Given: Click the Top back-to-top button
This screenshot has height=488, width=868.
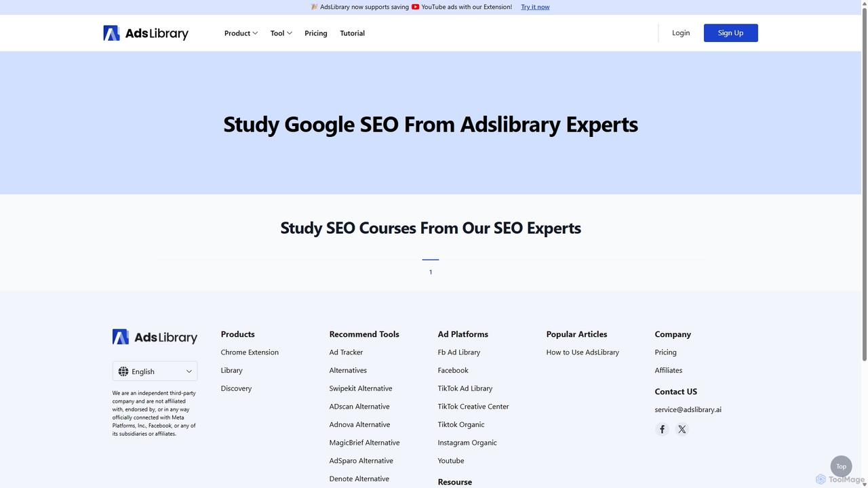Looking at the screenshot, I should click(x=841, y=466).
